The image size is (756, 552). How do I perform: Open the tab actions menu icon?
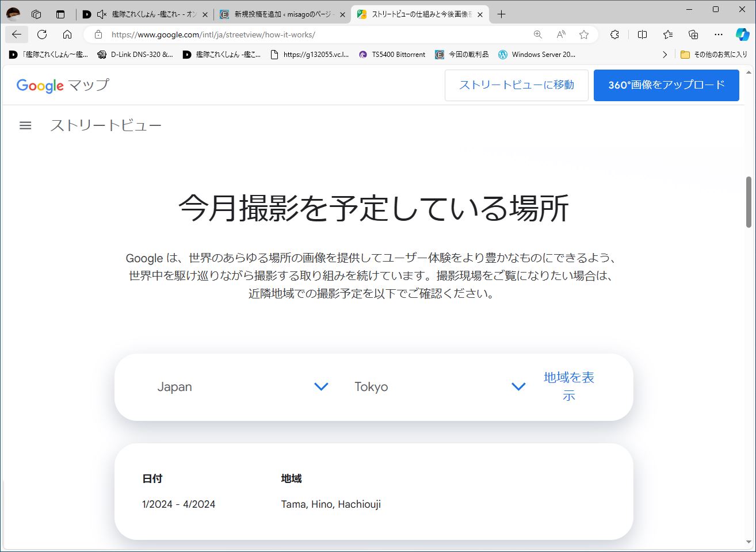coord(60,14)
